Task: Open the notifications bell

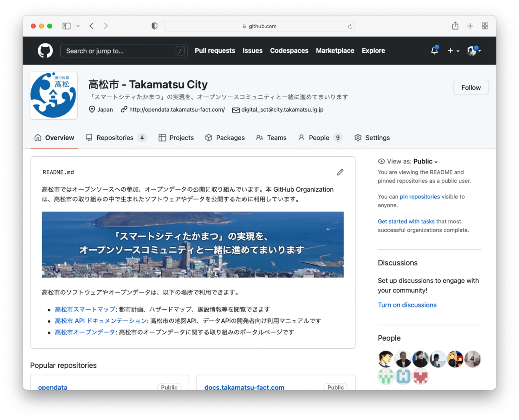Action: (x=434, y=50)
